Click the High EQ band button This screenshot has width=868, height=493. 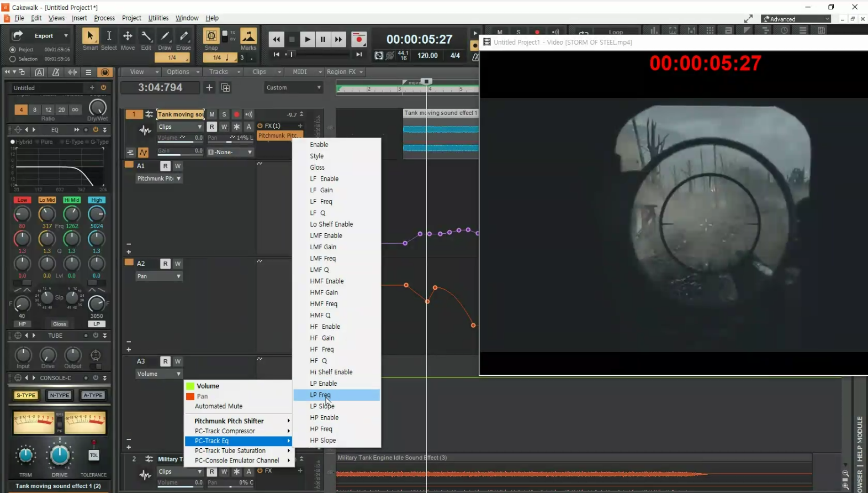[97, 200]
